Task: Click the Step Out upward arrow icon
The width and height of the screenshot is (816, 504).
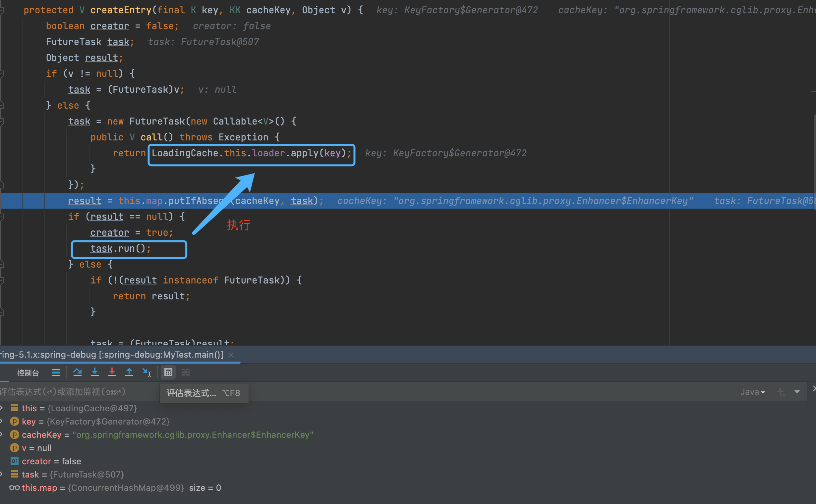Action: pyautogui.click(x=129, y=372)
